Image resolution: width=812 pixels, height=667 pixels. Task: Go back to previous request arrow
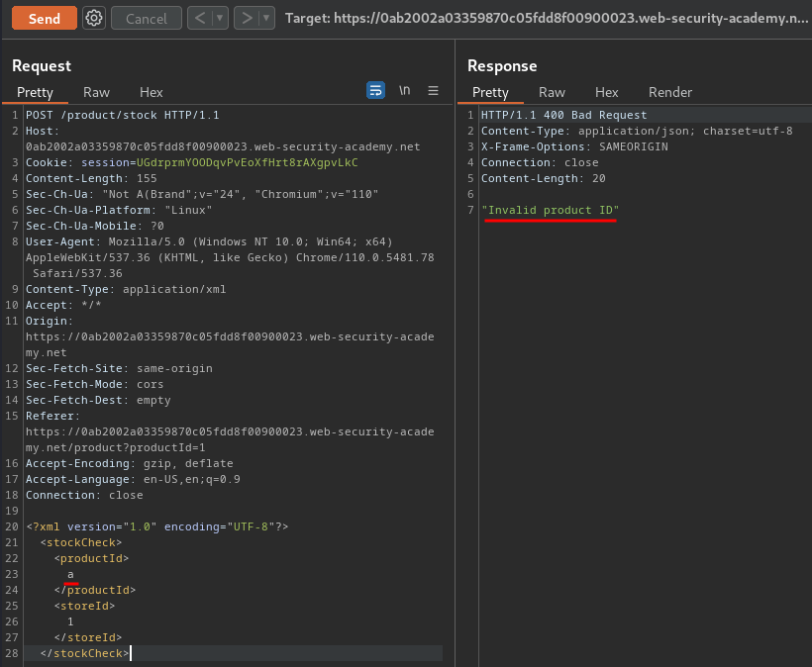200,18
